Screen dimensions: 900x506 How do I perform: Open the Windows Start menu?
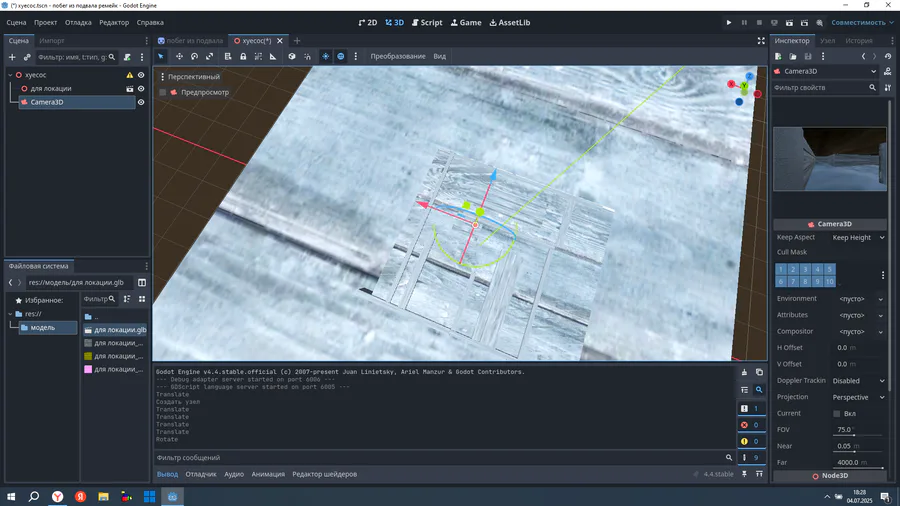tap(11, 496)
